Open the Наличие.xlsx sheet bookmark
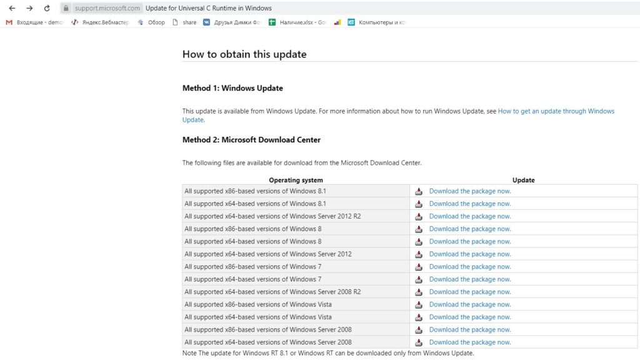 (x=297, y=22)
